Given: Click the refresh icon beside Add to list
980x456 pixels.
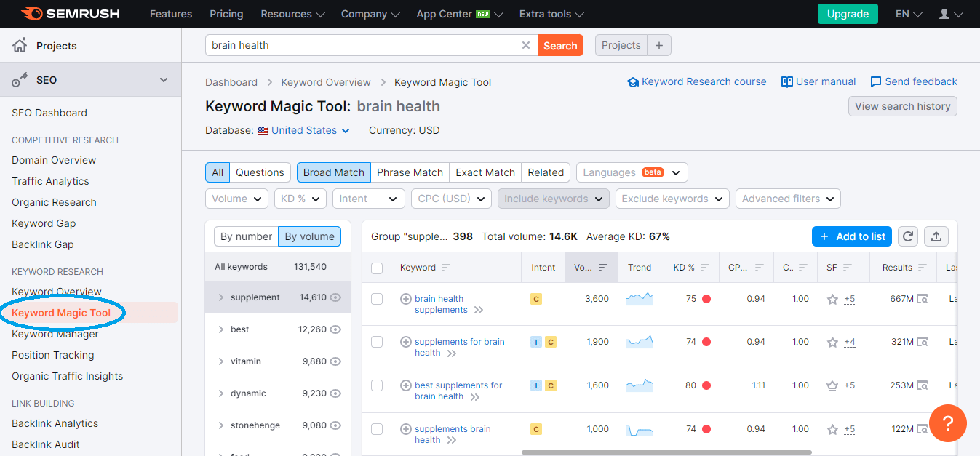Looking at the screenshot, I should point(907,236).
